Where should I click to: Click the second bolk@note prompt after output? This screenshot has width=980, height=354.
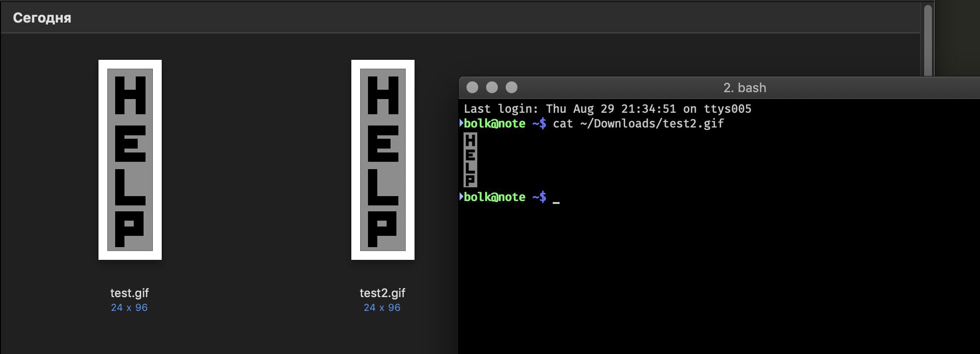(505, 197)
